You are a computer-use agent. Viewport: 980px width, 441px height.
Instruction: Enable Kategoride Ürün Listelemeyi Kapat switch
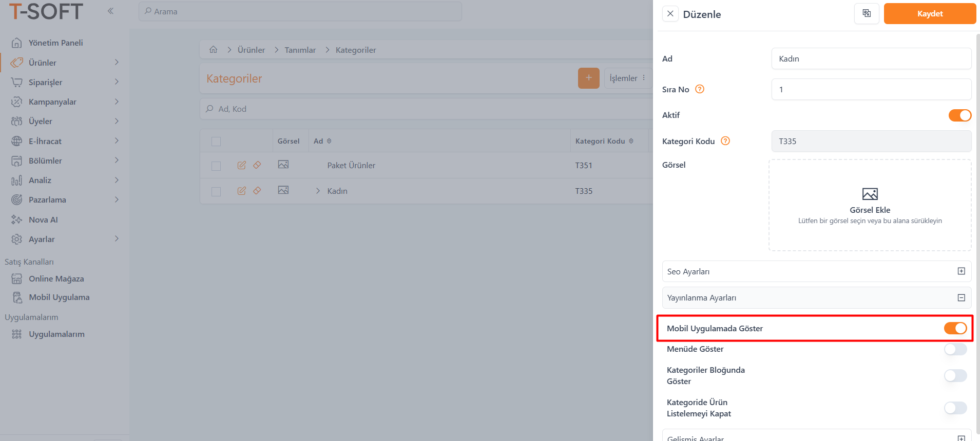coord(955,408)
